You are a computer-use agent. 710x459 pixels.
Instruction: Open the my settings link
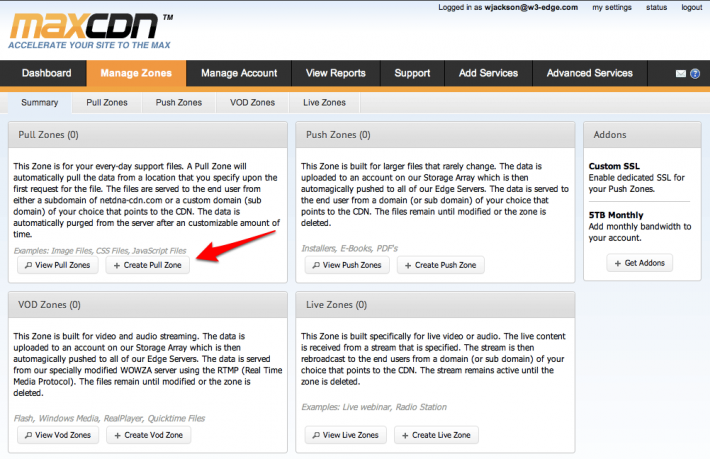click(x=612, y=7)
